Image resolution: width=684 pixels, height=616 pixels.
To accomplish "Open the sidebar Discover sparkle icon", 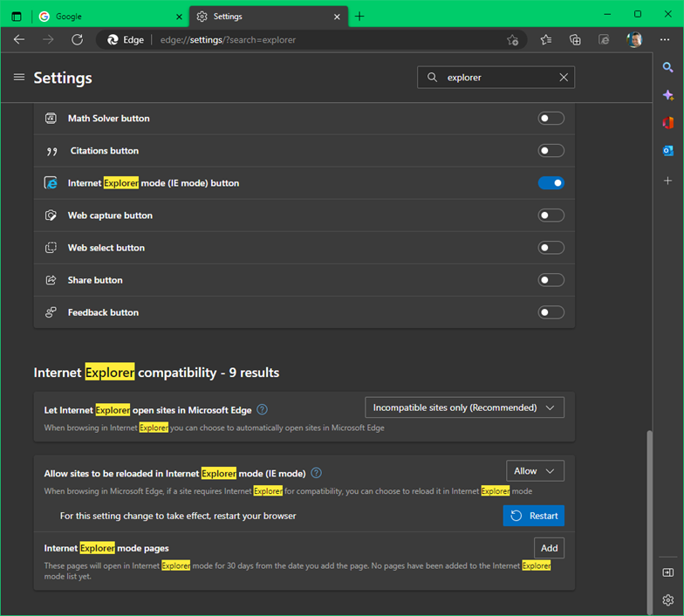I will (x=668, y=95).
